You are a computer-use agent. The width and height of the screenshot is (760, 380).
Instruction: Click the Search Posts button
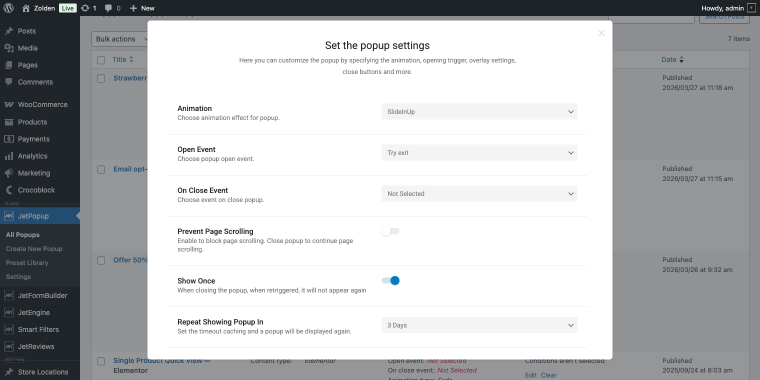pyautogui.click(x=724, y=18)
